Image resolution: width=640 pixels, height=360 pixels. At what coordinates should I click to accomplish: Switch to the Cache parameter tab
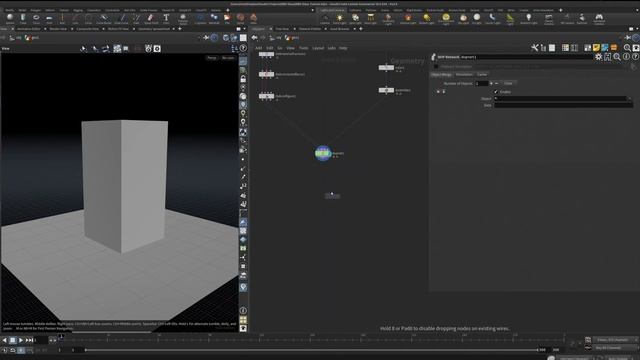[x=482, y=75]
